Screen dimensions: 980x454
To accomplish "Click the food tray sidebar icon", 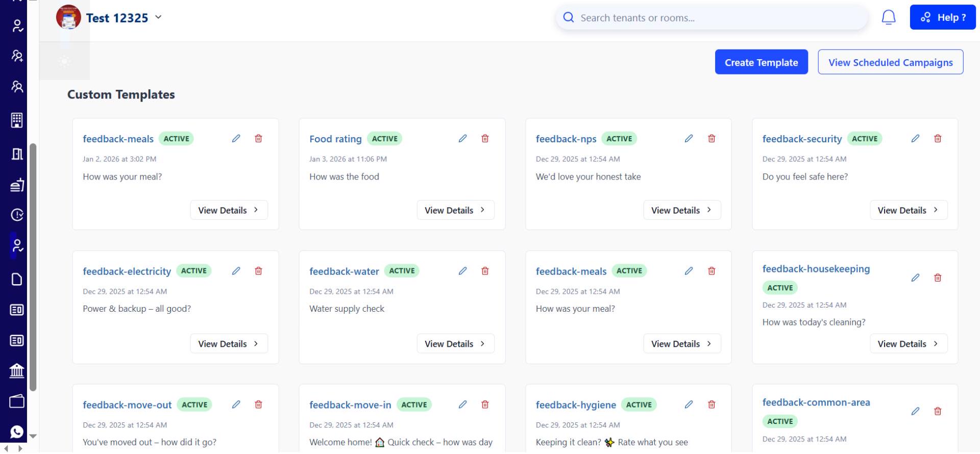I will click(x=17, y=185).
